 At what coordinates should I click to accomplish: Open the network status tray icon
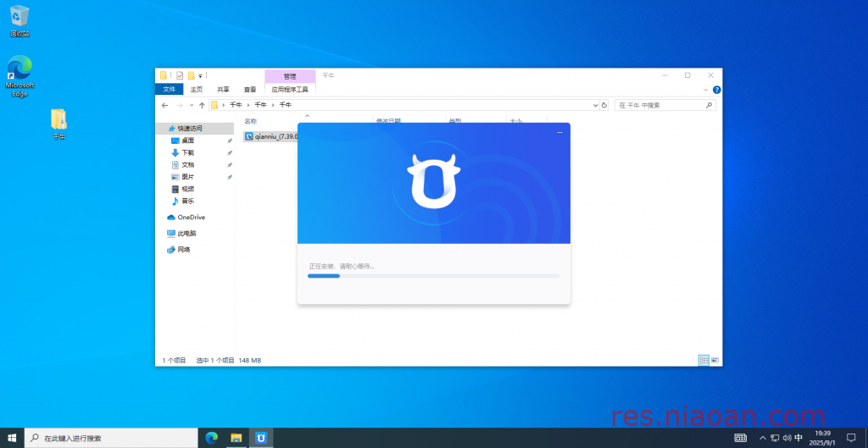pos(775,438)
